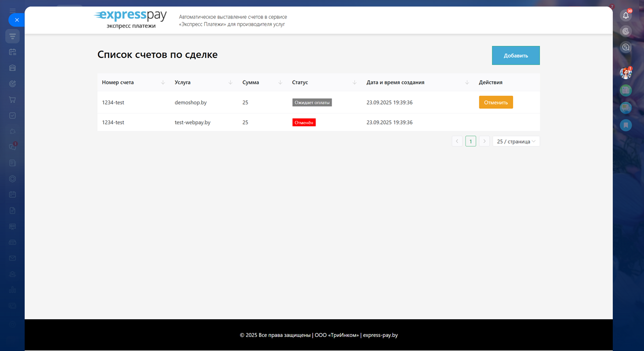Open the 25 / страница page size dropdown
The height and width of the screenshot is (351, 644).
point(516,142)
